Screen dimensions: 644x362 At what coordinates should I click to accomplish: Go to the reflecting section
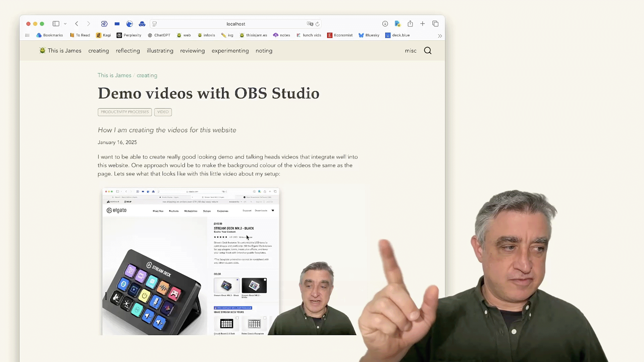(x=128, y=51)
